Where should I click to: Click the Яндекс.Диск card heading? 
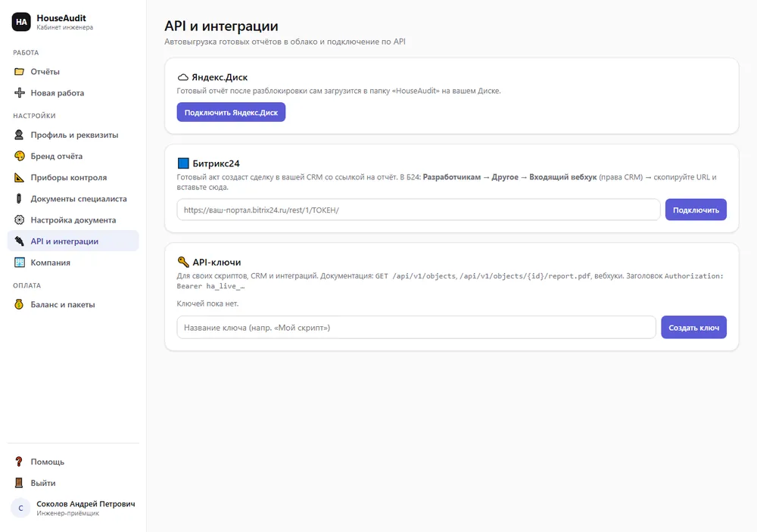pos(220,77)
